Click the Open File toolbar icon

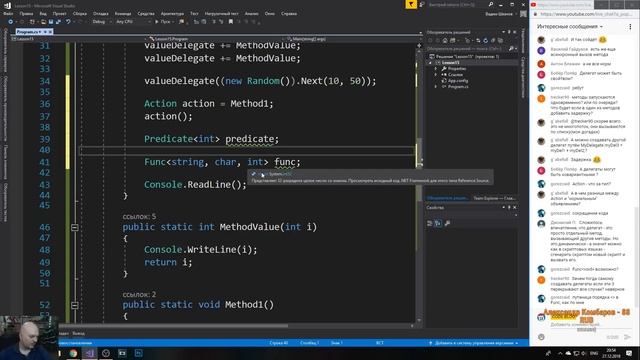[43, 22]
